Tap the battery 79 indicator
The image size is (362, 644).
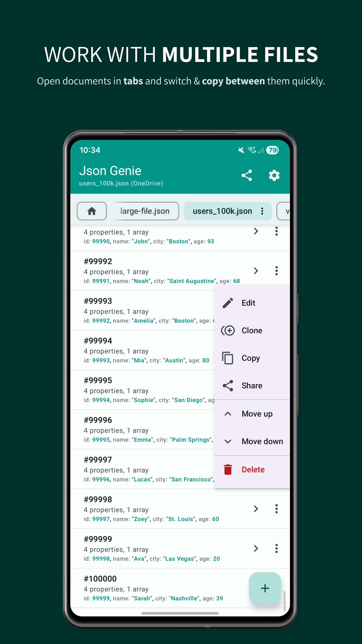click(272, 150)
